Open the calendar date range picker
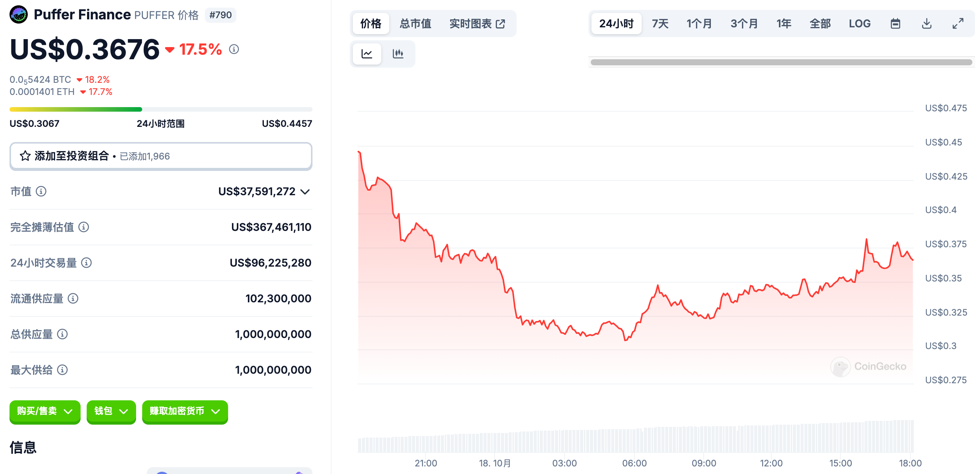This screenshot has height=474, width=980. point(895,24)
